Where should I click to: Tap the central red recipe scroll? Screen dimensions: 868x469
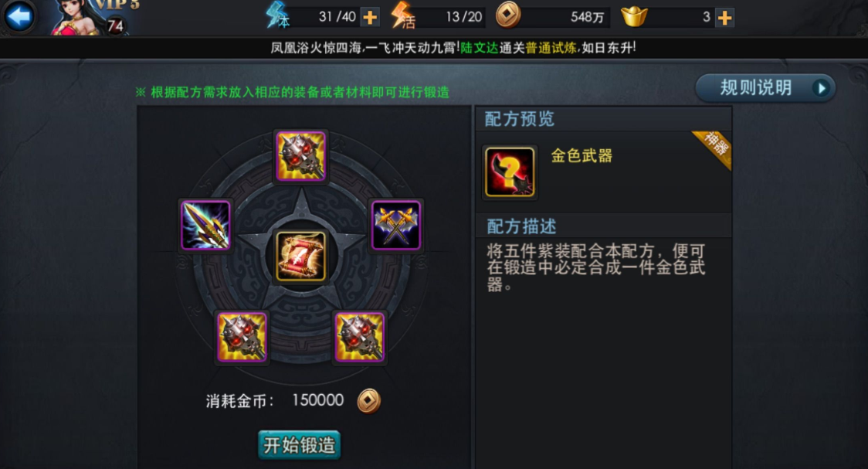coord(300,257)
